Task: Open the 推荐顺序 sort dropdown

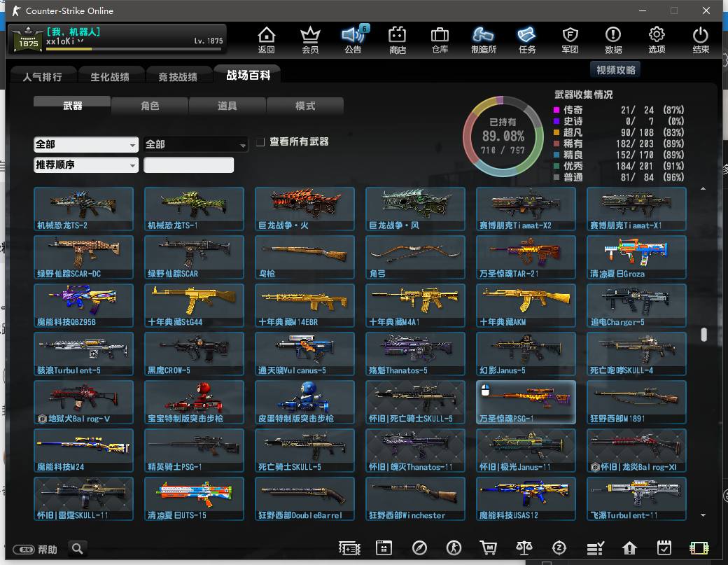Action: [x=86, y=165]
